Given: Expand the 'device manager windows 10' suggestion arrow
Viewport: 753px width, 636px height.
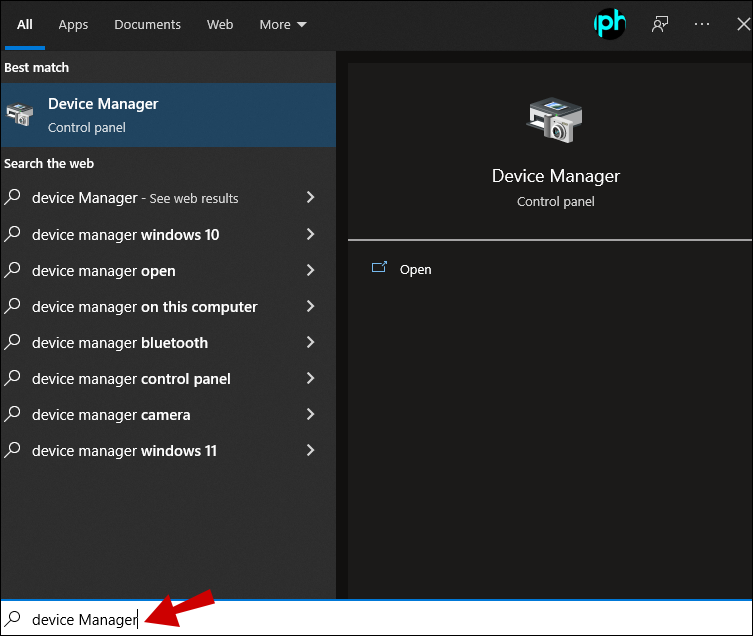Looking at the screenshot, I should 310,234.
